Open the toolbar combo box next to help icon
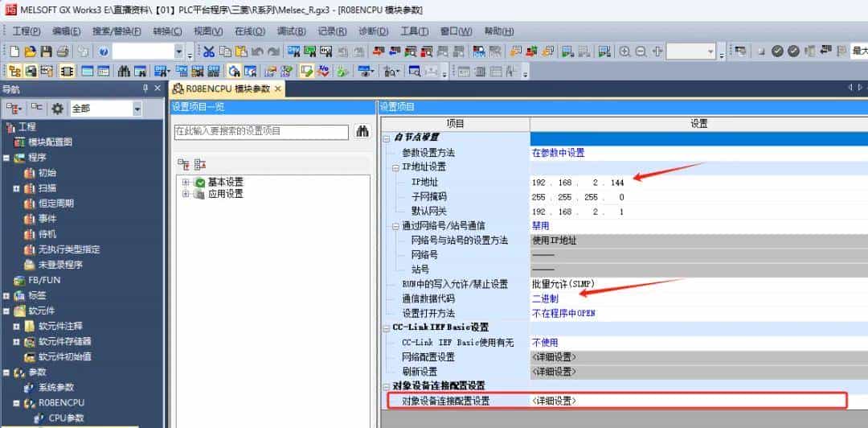Screen dimensions: 868x428 (x=178, y=51)
